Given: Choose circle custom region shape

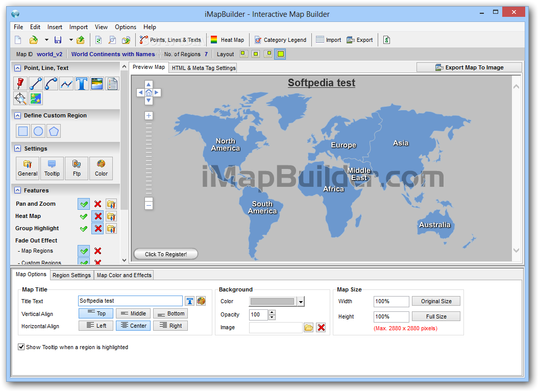Looking at the screenshot, I should coord(38,131).
